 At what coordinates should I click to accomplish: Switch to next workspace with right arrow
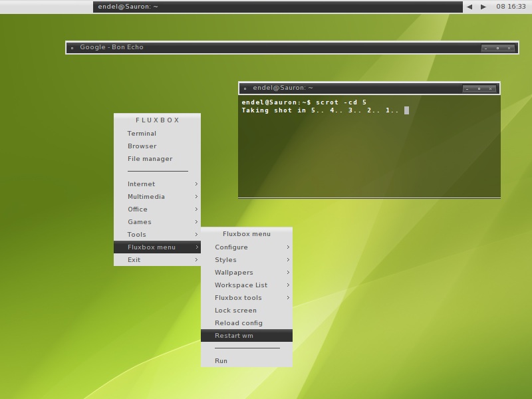pos(483,7)
